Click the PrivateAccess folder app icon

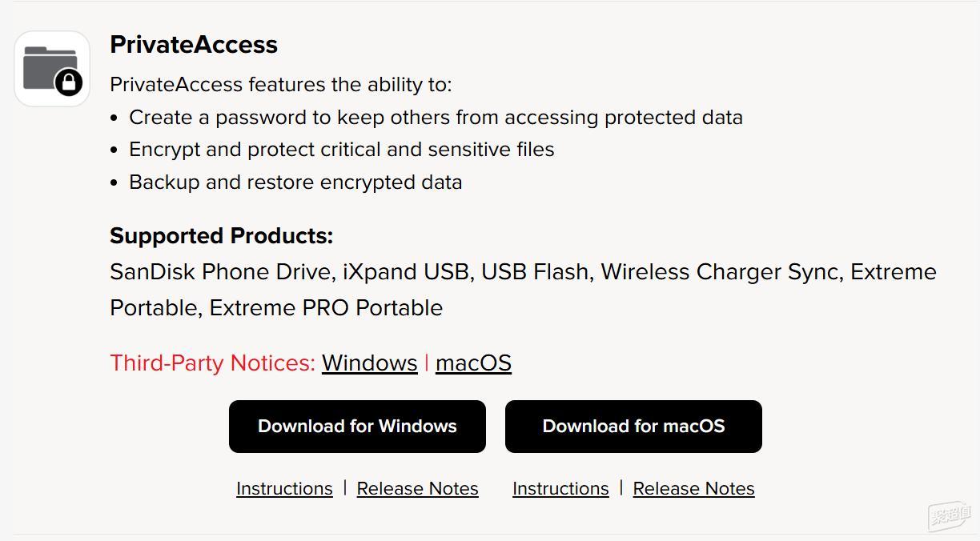(52, 69)
